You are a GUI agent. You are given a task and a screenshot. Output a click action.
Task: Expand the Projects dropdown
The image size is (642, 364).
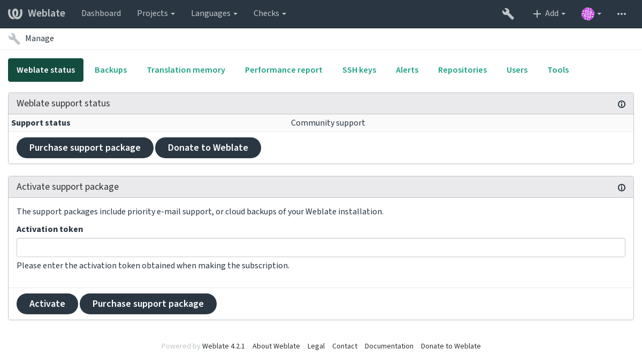(x=156, y=13)
